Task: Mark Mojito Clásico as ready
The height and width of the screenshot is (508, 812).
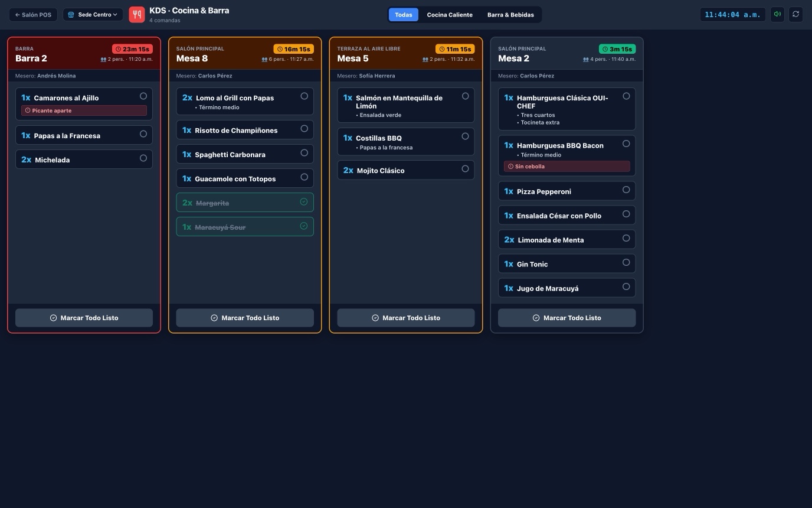Action: 466,168
